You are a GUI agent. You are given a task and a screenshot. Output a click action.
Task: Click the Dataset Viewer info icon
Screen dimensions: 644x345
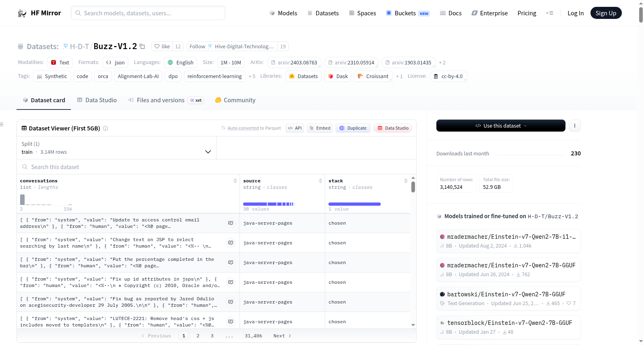105,128
